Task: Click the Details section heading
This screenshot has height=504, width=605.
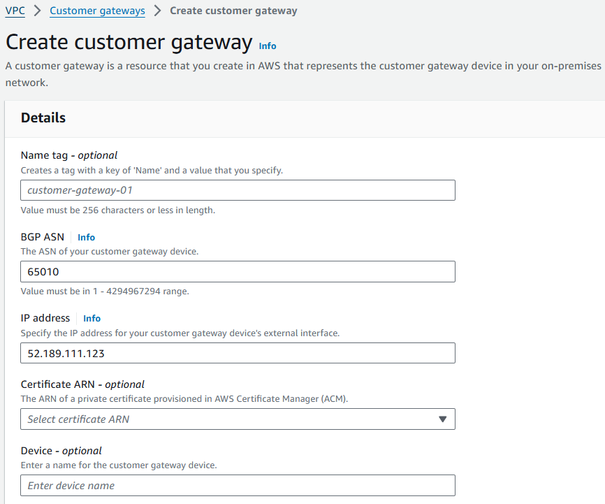Action: pyautogui.click(x=43, y=118)
